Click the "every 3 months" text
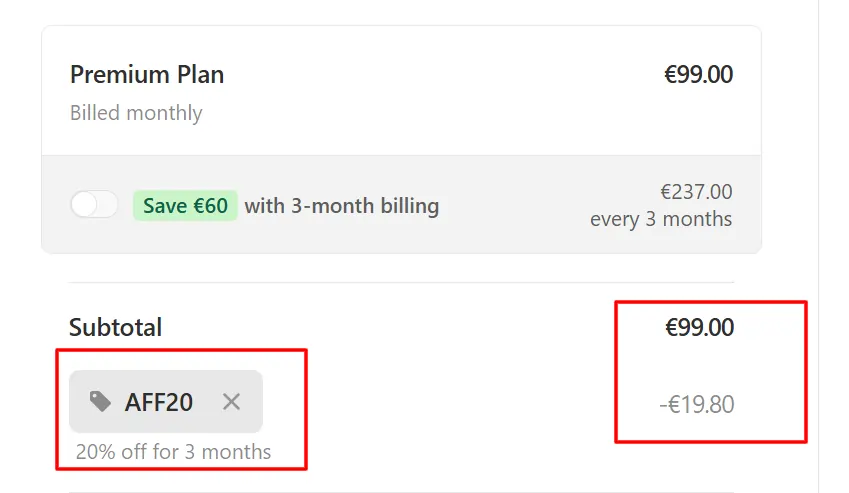Screen dimensions: 849x493 (x=661, y=219)
